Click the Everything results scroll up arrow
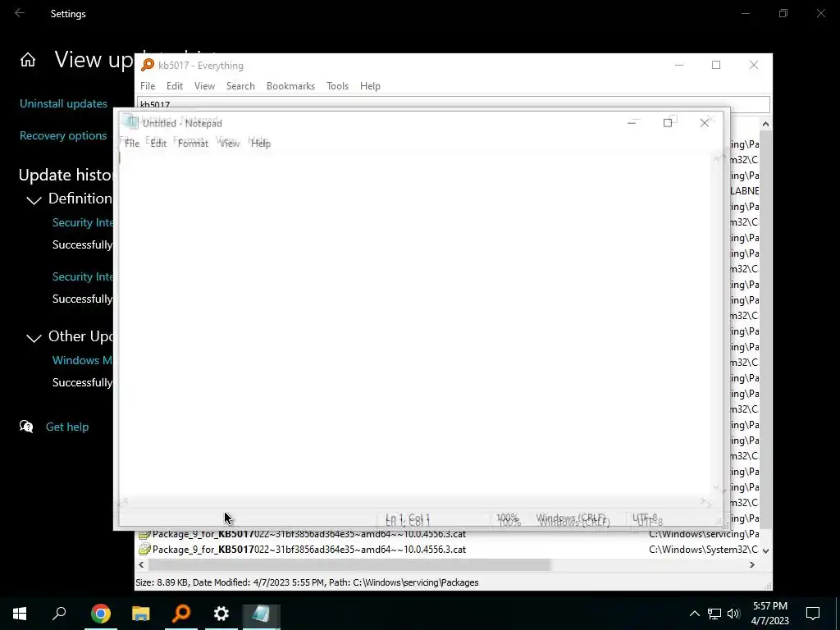Viewport: 840px width, 630px height. coord(765,124)
